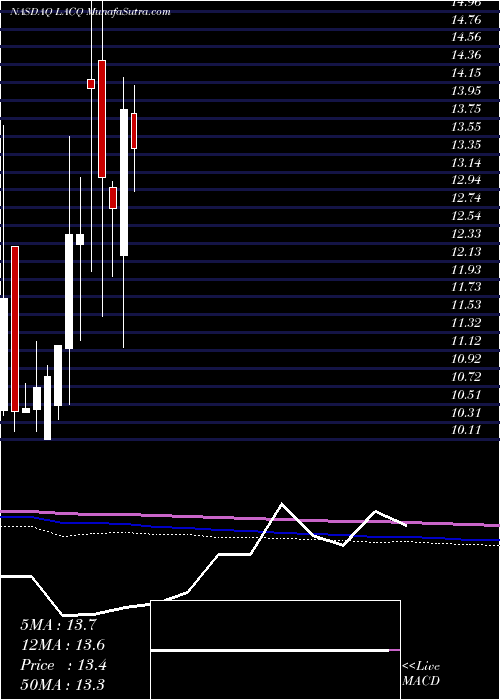
Task: Click the 11.53 price level label
Action: pos(466,305)
